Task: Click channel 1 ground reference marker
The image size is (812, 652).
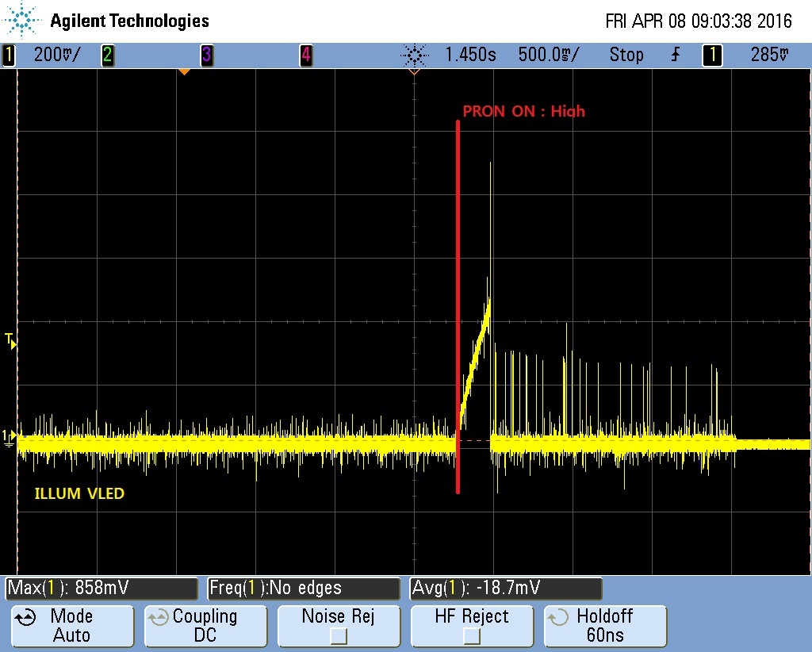Action: (x=9, y=438)
